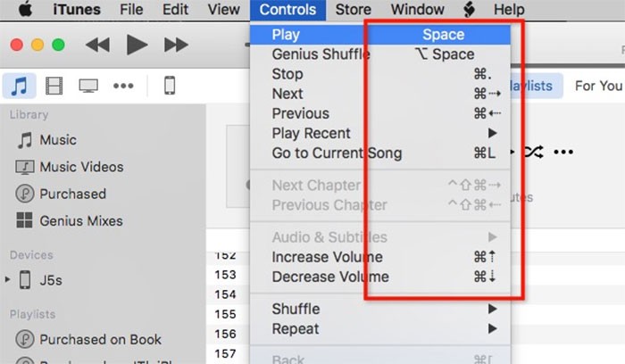The height and width of the screenshot is (364, 625).
Task: Open the Play Recent submenu
Action: point(311,133)
